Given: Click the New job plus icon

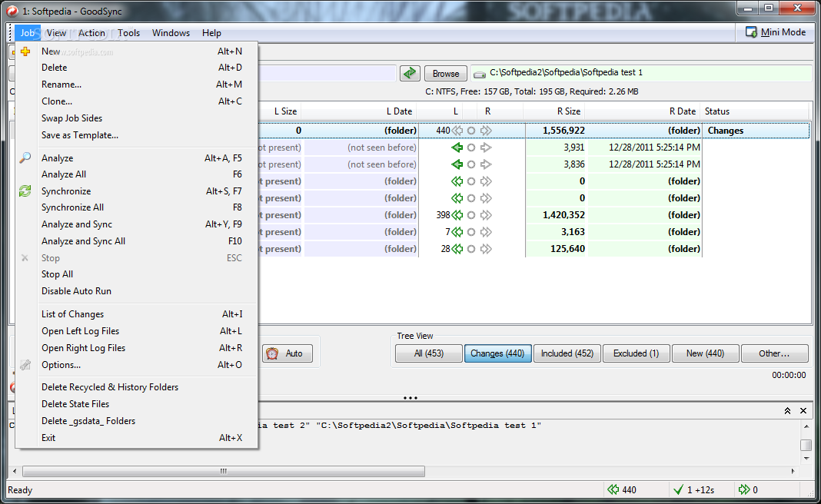Looking at the screenshot, I should [25, 51].
